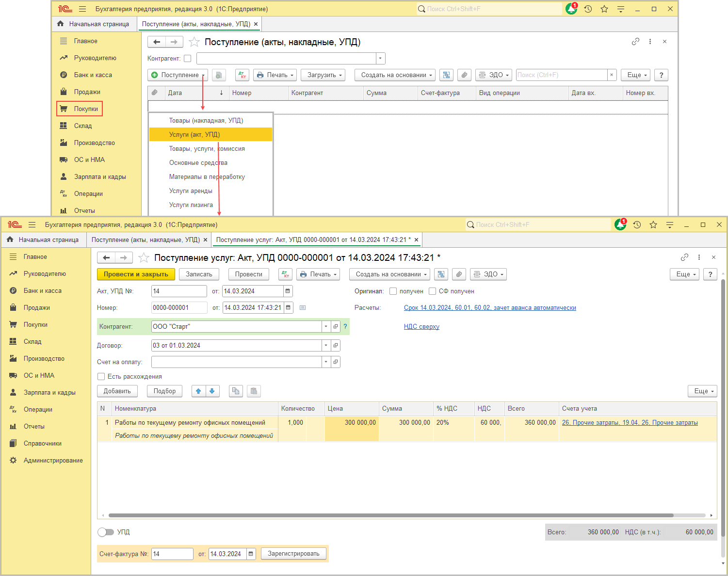This screenshot has height=576, width=728.
Task: Open Начальная страница home tab in lower window
Action: pyautogui.click(x=43, y=240)
